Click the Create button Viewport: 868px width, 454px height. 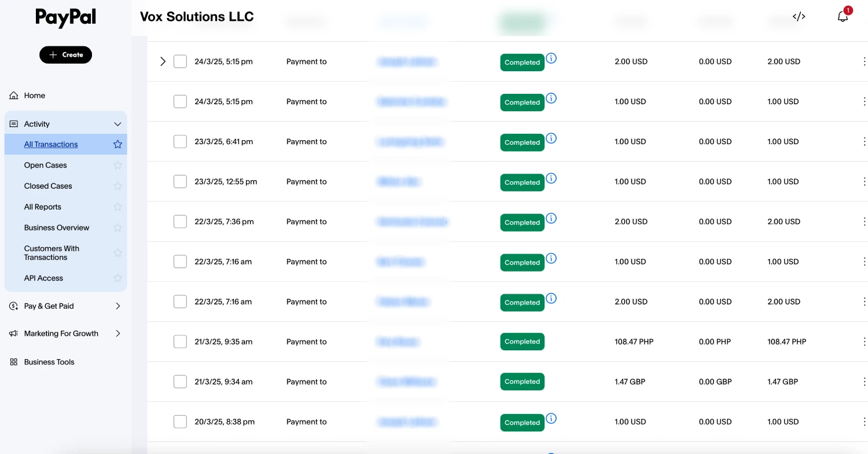coord(65,54)
